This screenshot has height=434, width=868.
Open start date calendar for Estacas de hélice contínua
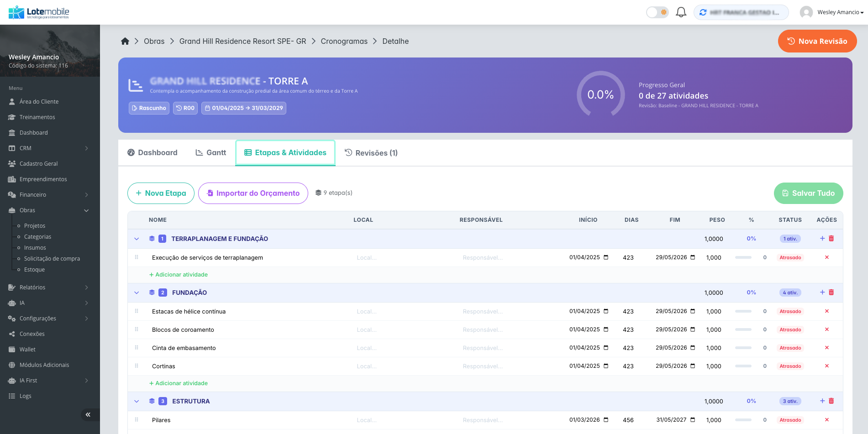click(606, 311)
